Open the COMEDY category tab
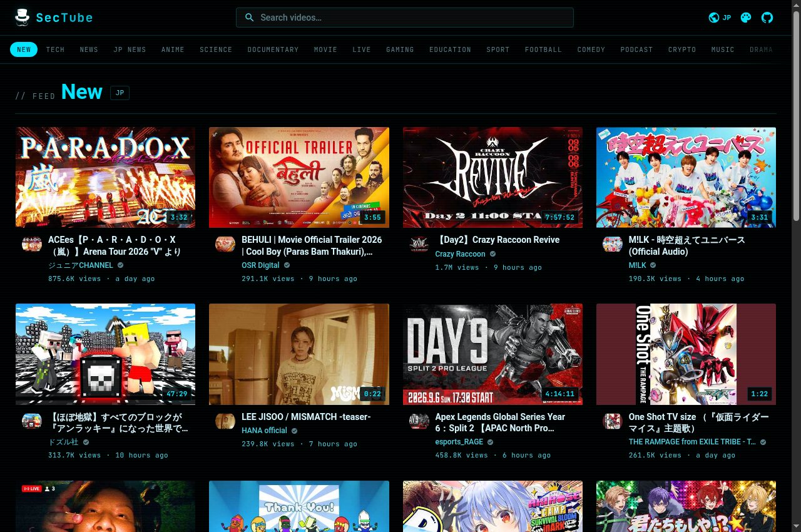This screenshot has width=801, height=532. (591, 49)
